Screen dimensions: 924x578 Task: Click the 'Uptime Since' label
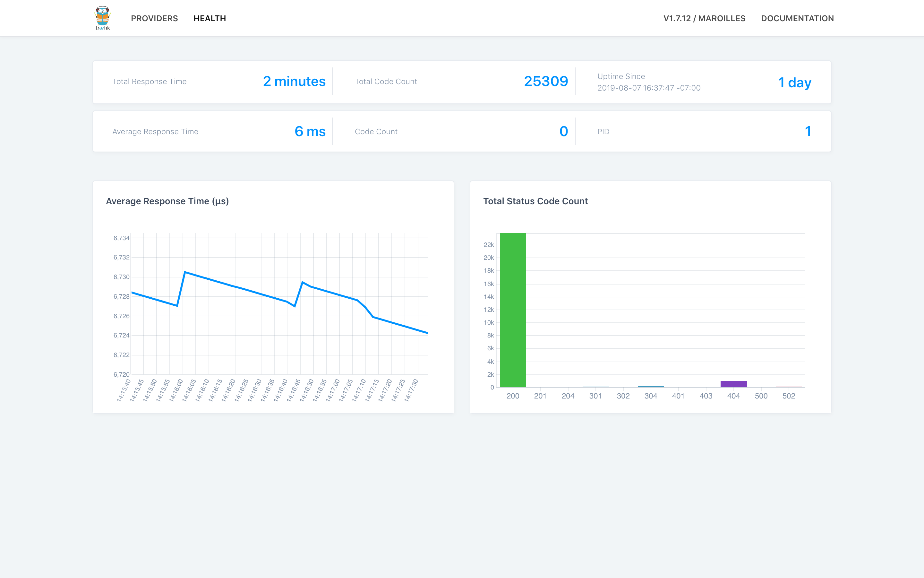pos(621,76)
